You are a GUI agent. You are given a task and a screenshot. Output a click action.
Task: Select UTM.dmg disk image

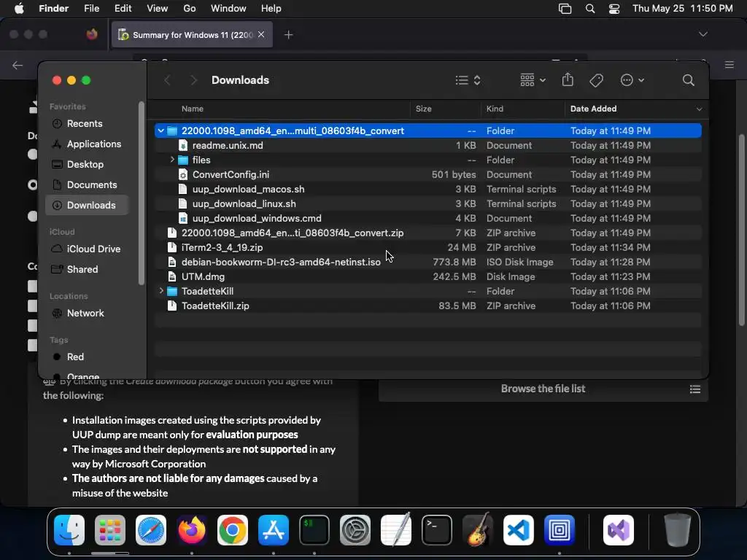427,276
